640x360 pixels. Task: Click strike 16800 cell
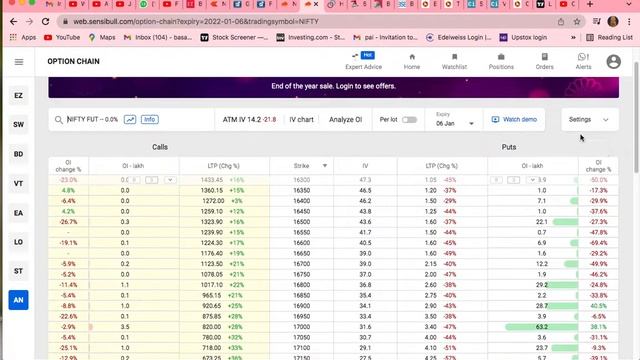coord(301,285)
